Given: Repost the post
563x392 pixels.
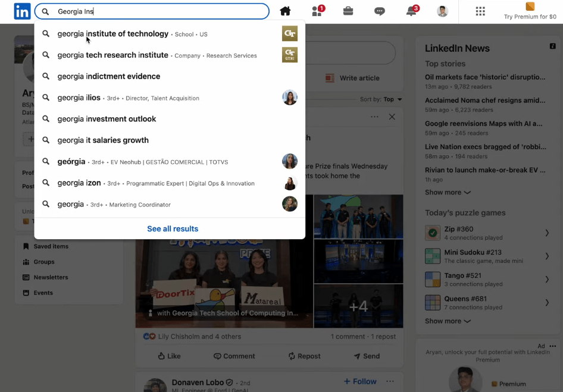Looking at the screenshot, I should (x=304, y=356).
